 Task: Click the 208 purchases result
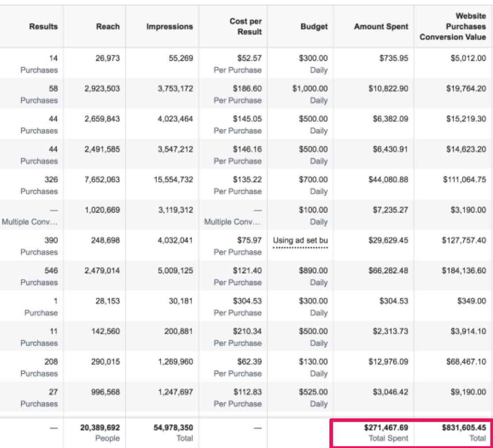(51, 361)
